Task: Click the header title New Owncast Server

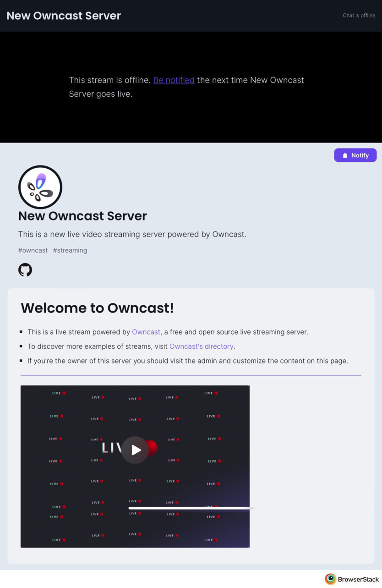Action: (64, 16)
